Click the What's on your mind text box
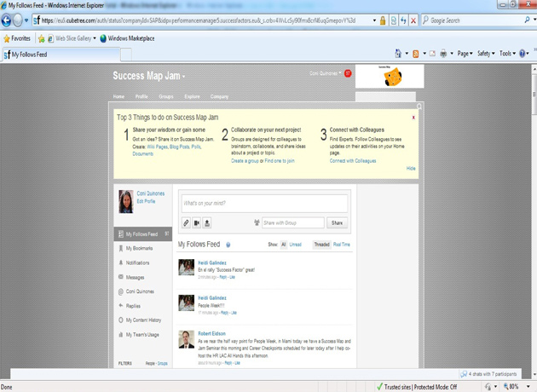The width and height of the screenshot is (537, 392). (x=264, y=204)
